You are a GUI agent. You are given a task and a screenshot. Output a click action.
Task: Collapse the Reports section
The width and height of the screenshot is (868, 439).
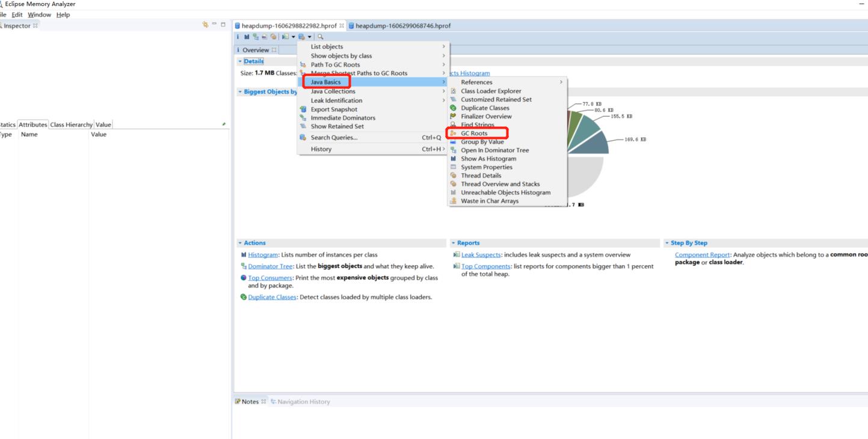coord(453,243)
